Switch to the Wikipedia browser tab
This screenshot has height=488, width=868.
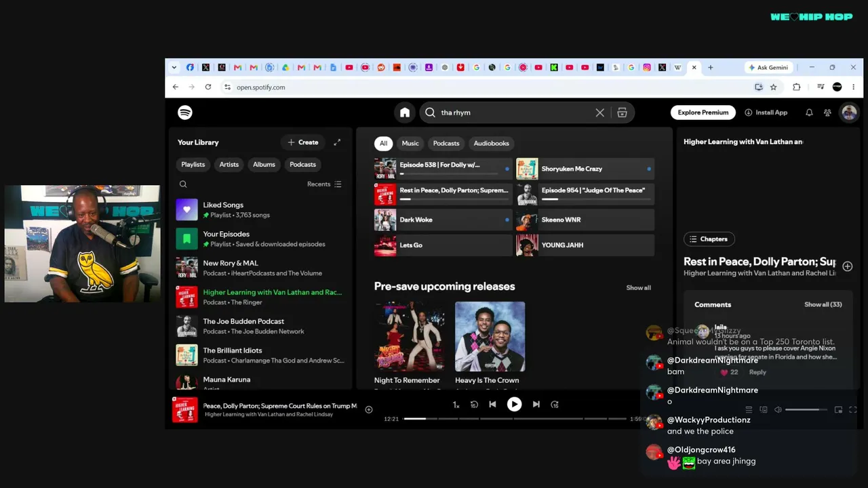pos(677,67)
